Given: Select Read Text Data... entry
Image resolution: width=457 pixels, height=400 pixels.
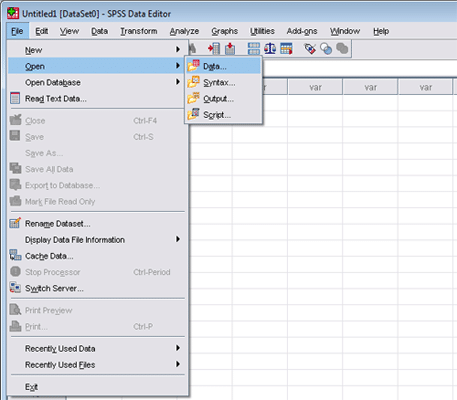Looking at the screenshot, I should click(x=97, y=98).
